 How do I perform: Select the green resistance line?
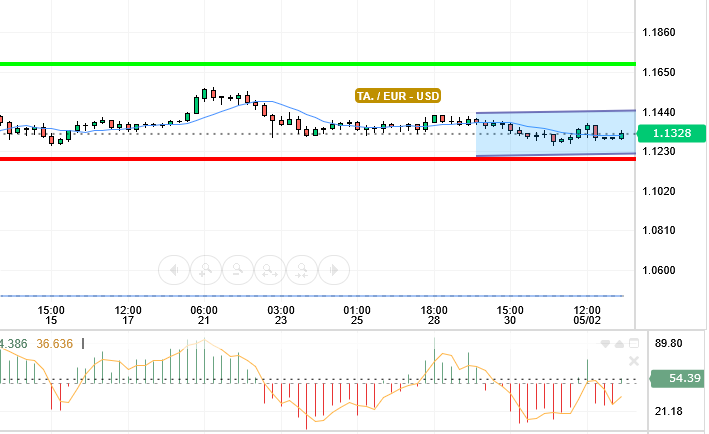[x=317, y=64]
